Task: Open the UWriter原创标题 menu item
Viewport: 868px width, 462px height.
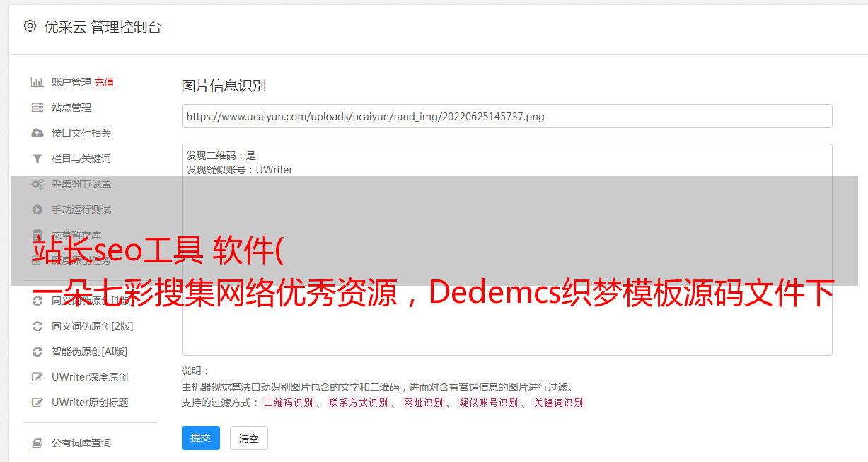Action: 90,403
